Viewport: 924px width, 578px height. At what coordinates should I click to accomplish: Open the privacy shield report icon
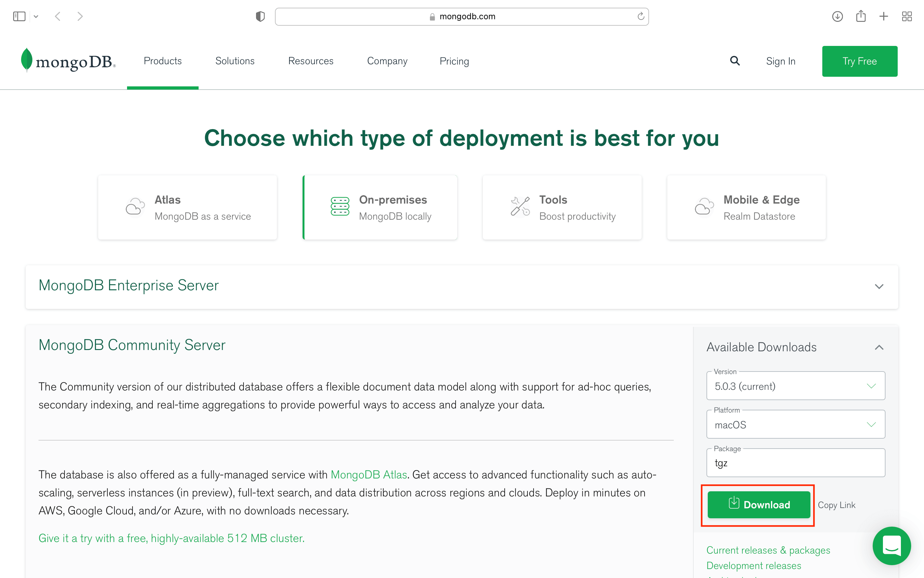point(260,16)
